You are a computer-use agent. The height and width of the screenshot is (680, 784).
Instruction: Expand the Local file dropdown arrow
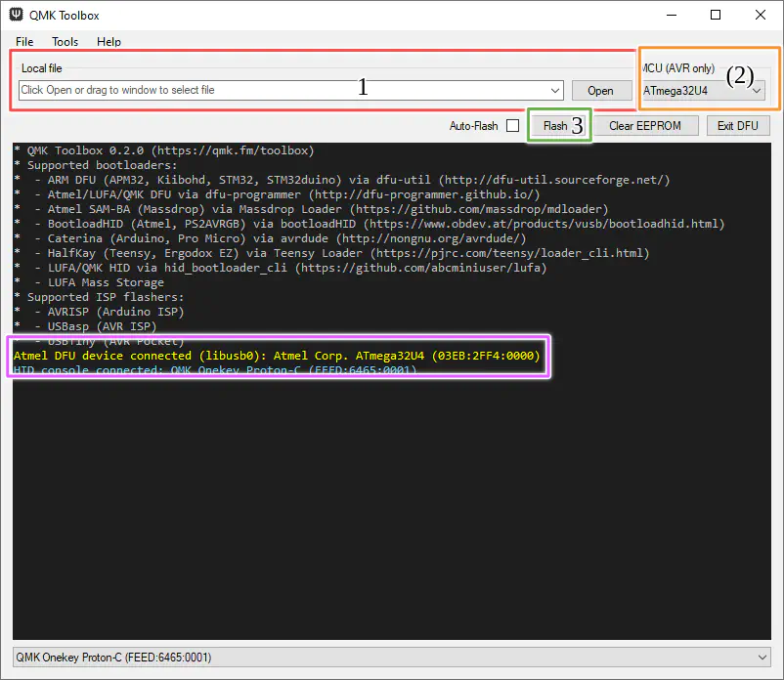point(556,91)
